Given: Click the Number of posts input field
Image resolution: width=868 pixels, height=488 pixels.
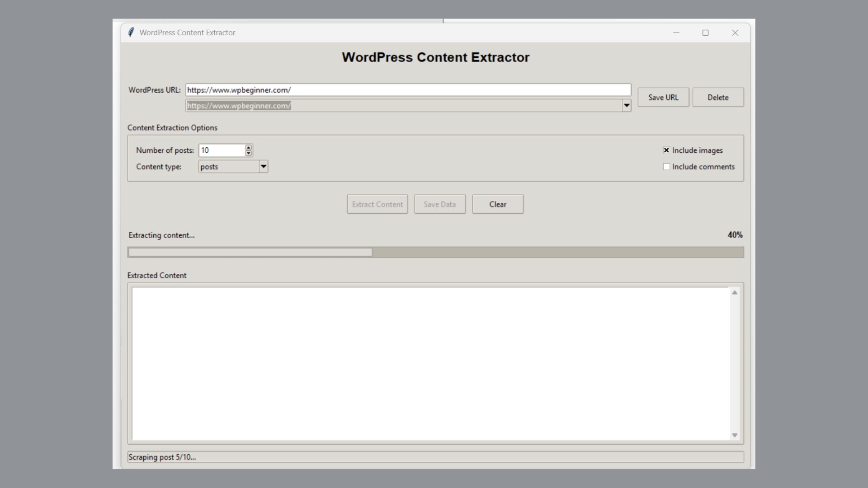Looking at the screenshot, I should (222, 150).
